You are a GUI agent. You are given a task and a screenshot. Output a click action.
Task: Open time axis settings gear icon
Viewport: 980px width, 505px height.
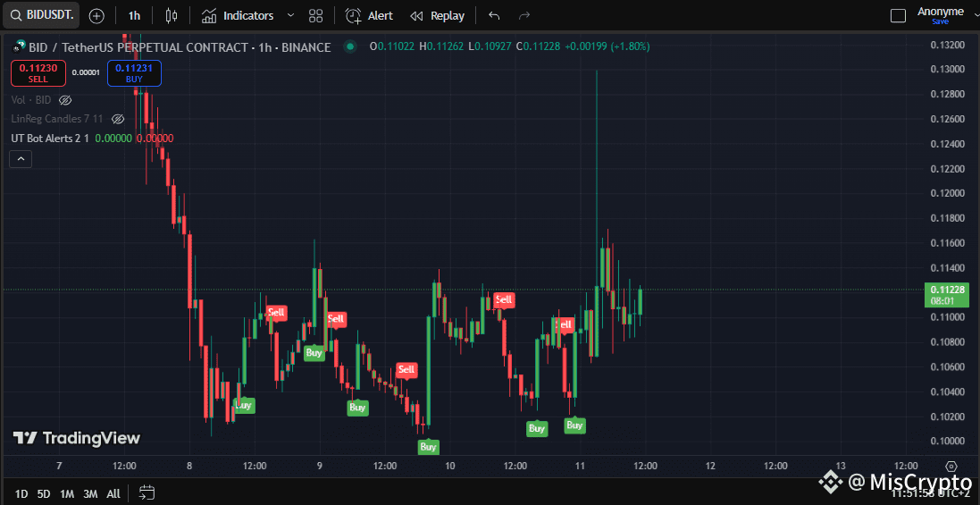951,467
